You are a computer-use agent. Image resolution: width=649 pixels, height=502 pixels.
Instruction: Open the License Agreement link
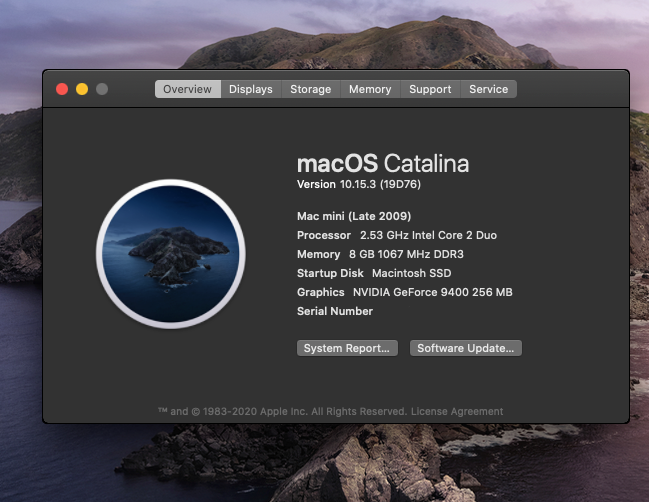tap(457, 411)
